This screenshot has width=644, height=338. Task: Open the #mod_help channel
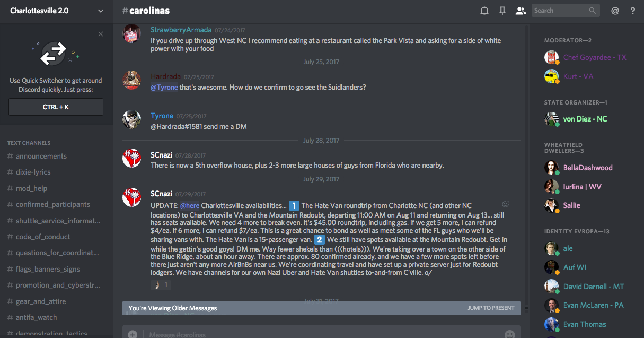[31, 188]
